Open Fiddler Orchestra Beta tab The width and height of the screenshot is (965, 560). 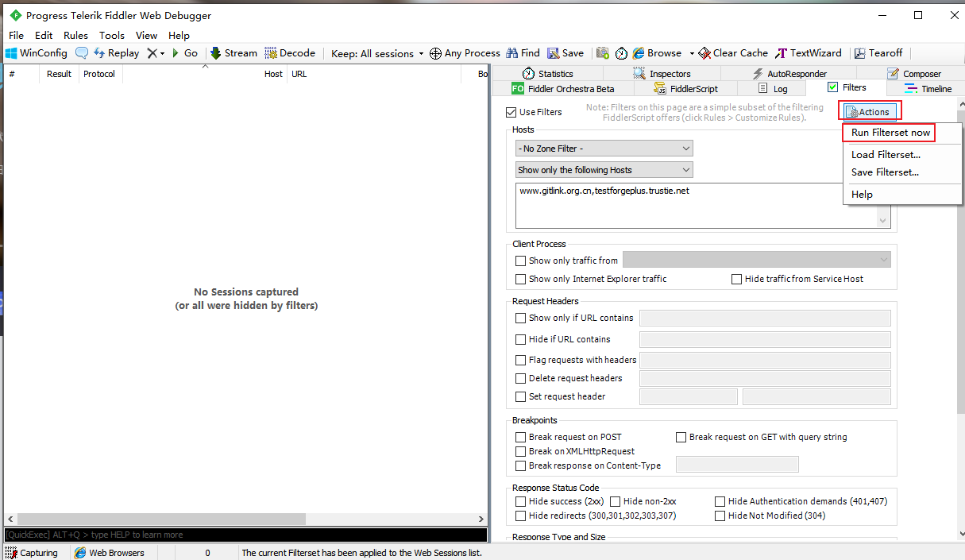click(x=563, y=89)
